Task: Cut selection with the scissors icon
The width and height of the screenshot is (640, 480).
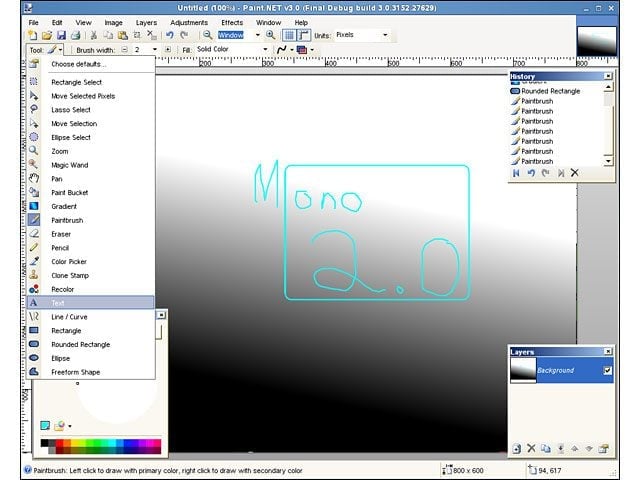Action: (x=93, y=35)
